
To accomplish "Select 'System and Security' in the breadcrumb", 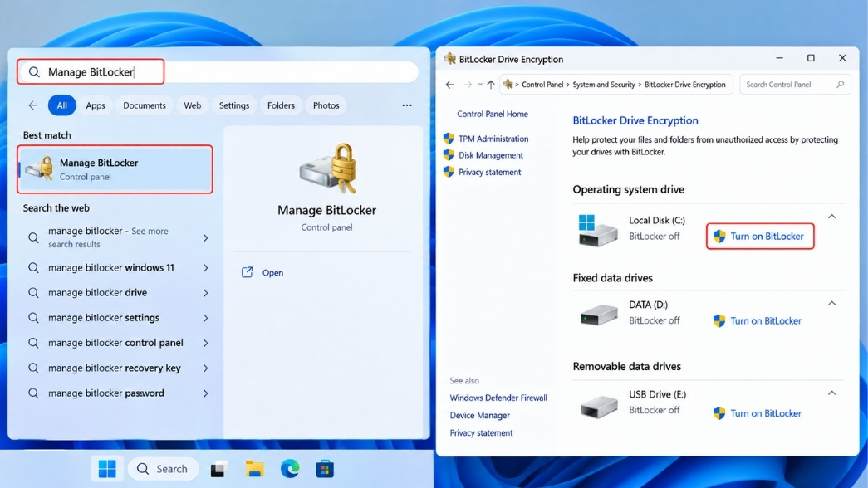I will tap(604, 85).
